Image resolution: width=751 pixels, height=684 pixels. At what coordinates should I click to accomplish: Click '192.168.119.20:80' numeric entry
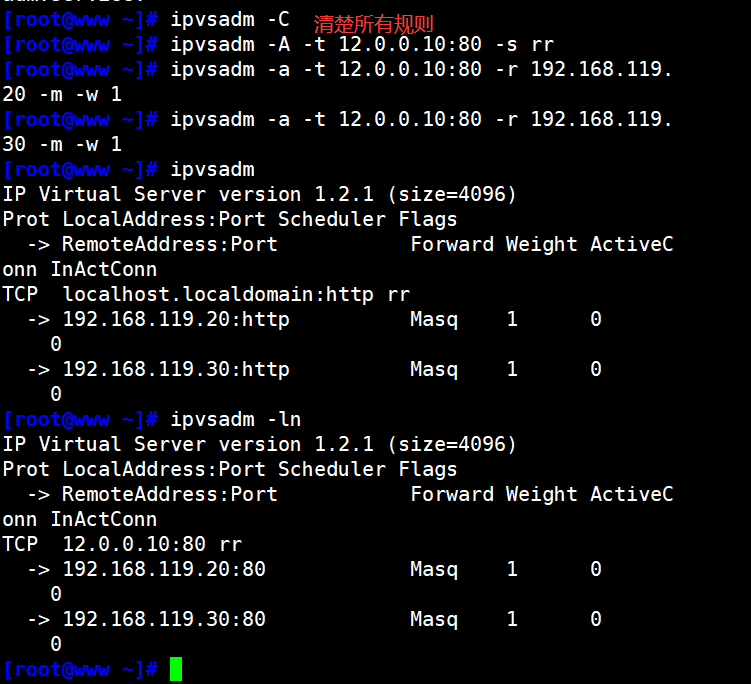[x=164, y=570]
